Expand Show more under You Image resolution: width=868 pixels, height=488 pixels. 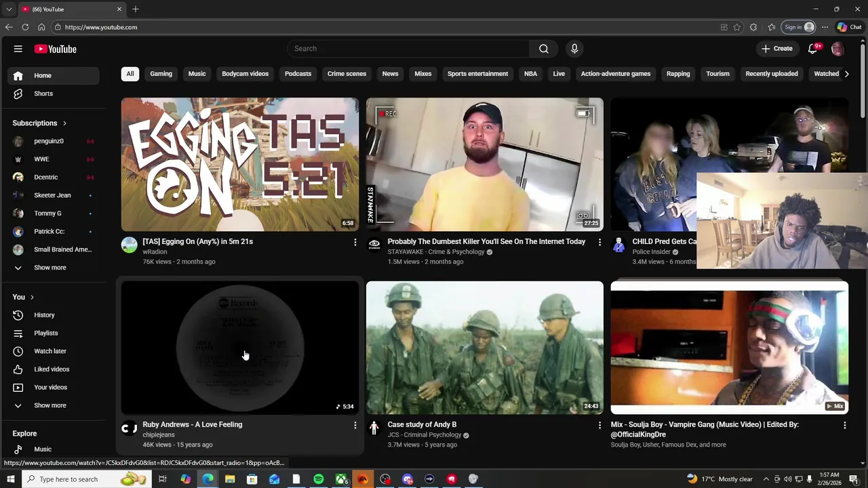click(x=54, y=405)
